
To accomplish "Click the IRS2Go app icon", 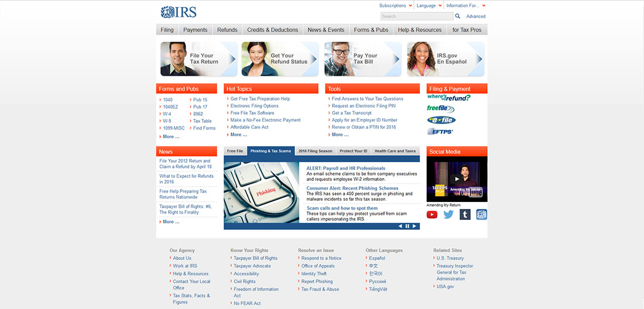I will click(482, 214).
